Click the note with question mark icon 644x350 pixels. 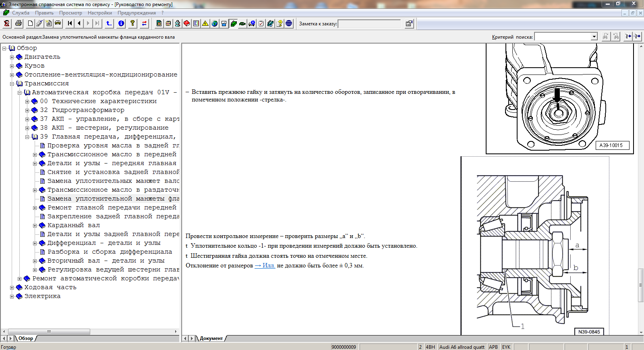[280, 23]
